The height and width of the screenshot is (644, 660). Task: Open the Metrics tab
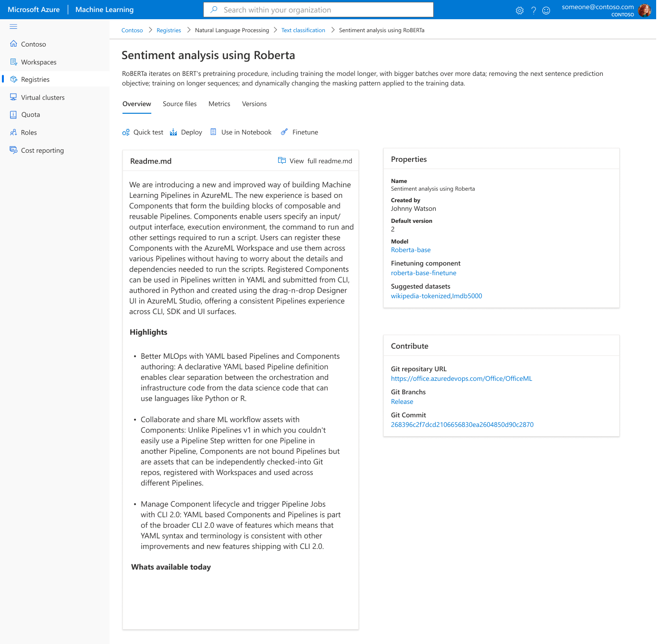[x=219, y=104]
